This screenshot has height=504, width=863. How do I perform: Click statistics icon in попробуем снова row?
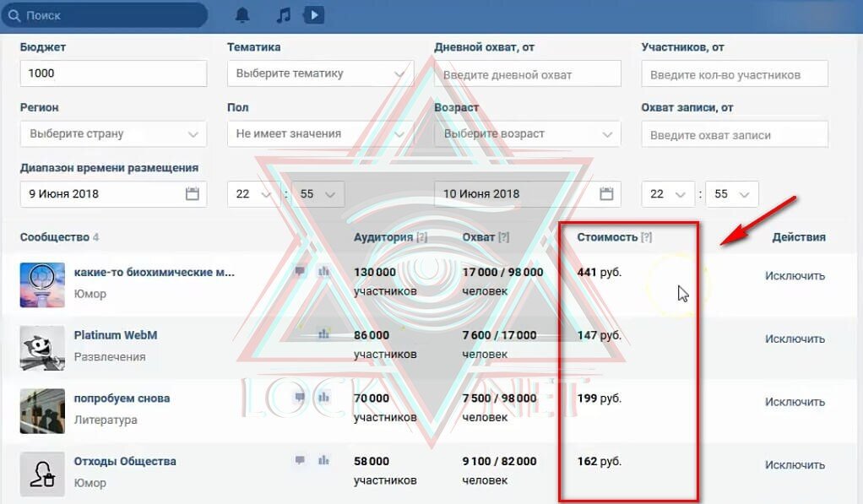323,397
